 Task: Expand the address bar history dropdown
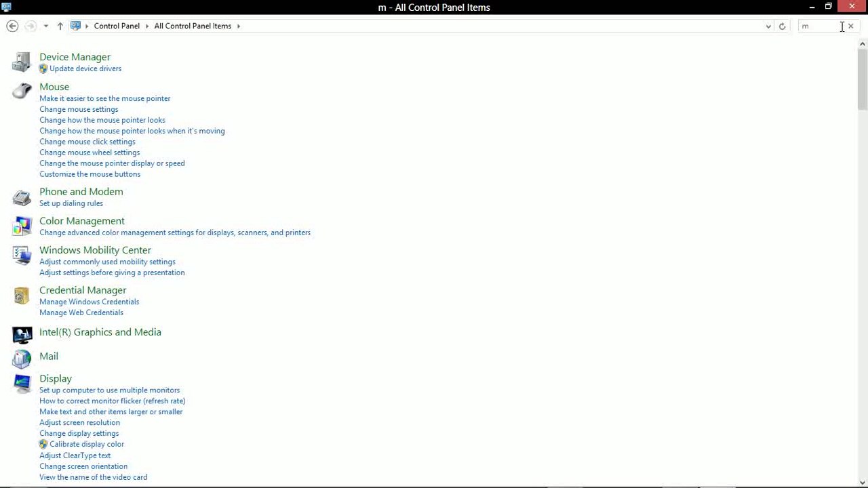point(768,26)
